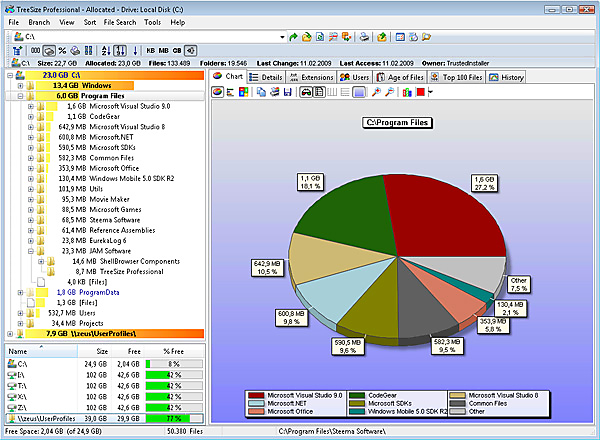Toggle the KB size unit button
Image resolution: width=600 pixels, height=440 pixels.
tap(150, 51)
